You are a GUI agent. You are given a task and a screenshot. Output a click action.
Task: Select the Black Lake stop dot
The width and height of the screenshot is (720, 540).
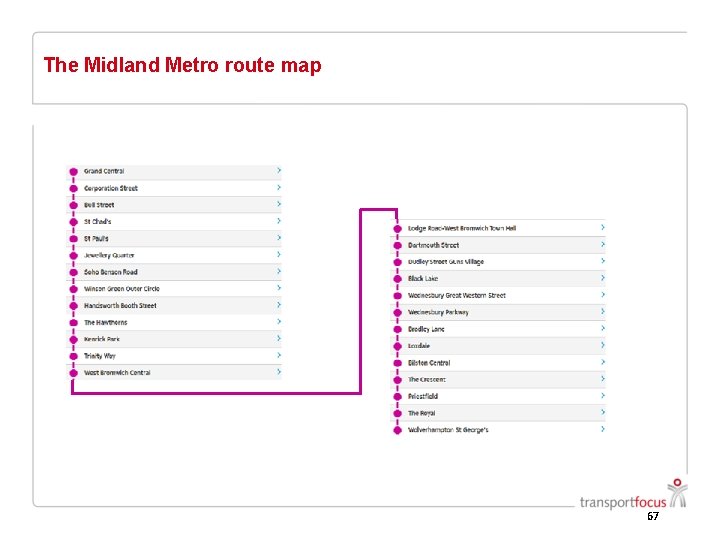coord(398,279)
